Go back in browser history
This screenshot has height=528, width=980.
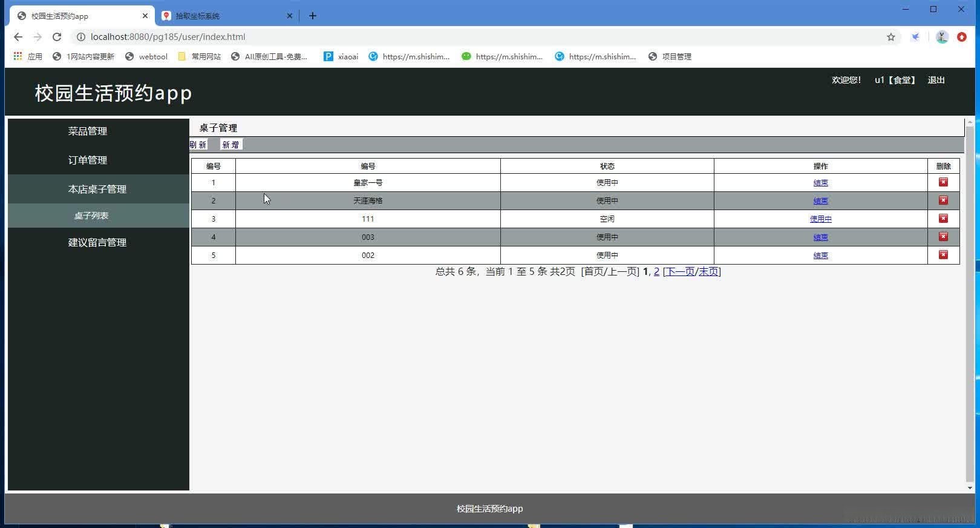pos(18,37)
